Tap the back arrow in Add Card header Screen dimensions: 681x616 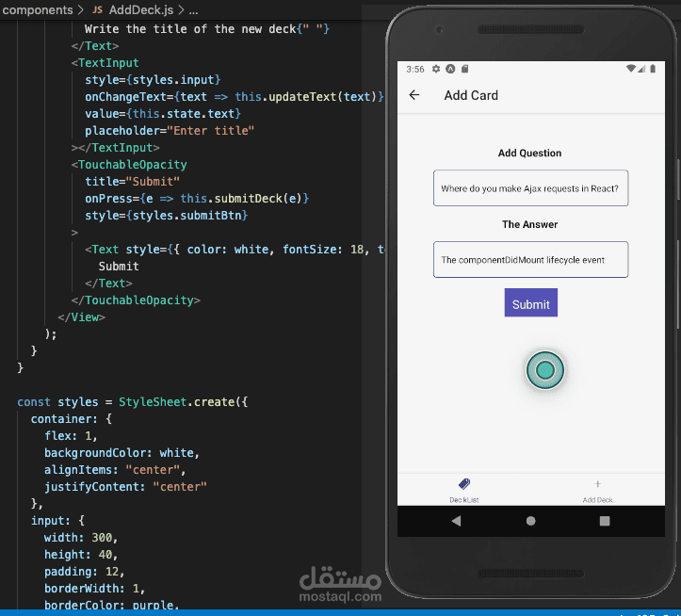[414, 95]
